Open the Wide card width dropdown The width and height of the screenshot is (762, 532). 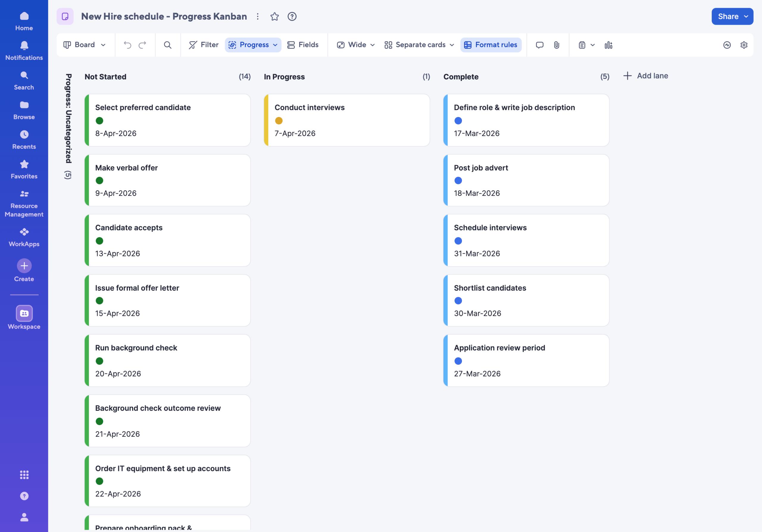tap(356, 45)
